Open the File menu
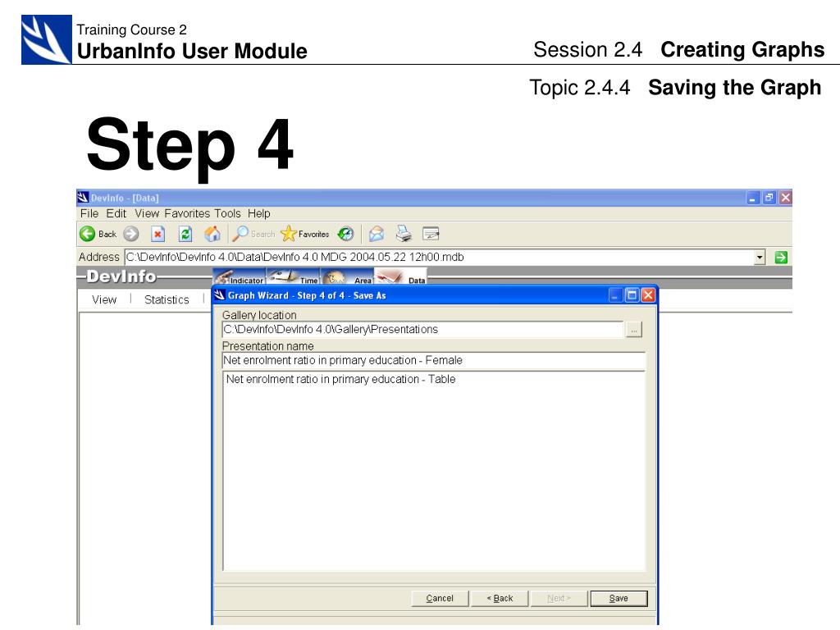 (x=89, y=213)
